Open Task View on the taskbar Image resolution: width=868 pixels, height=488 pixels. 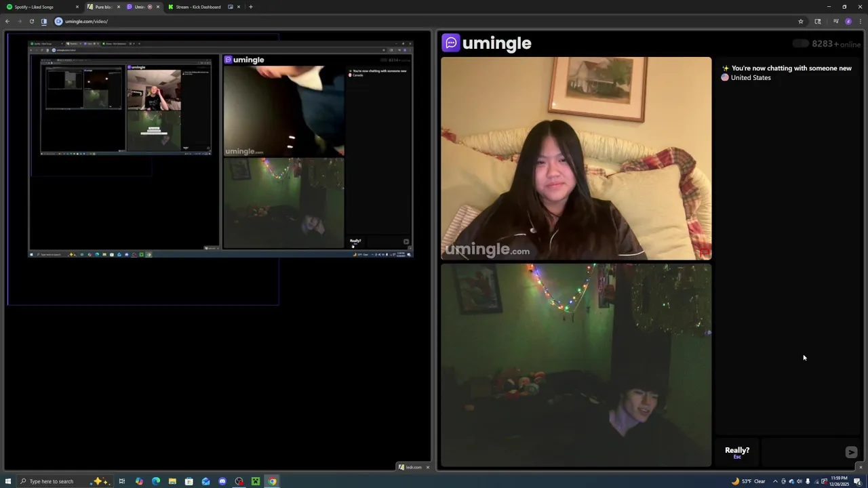(x=122, y=481)
